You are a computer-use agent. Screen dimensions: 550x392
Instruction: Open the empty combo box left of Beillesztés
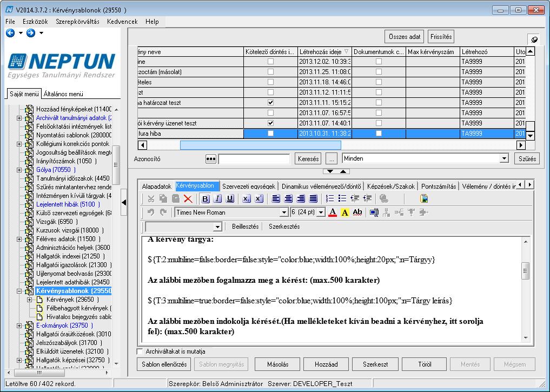point(217,227)
